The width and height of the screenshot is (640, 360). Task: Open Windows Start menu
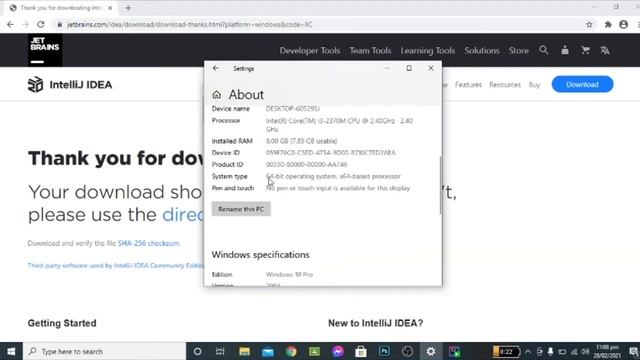[x=11, y=351]
